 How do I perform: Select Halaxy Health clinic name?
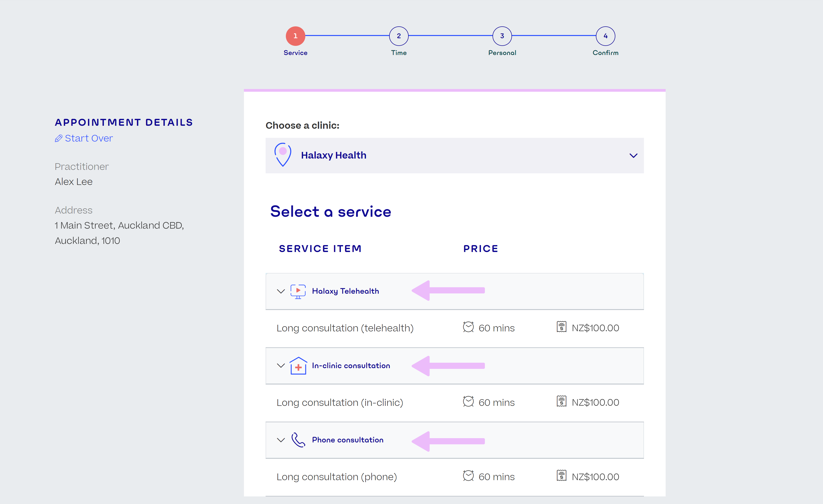point(333,155)
